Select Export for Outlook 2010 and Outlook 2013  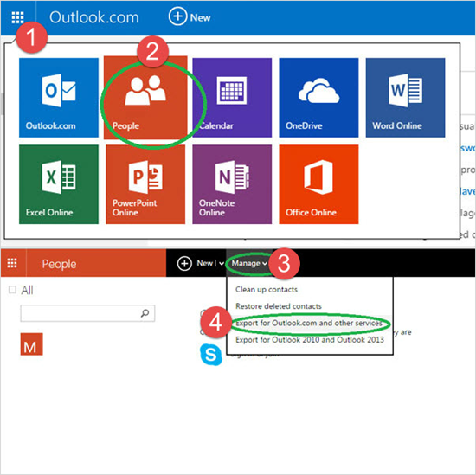point(310,340)
